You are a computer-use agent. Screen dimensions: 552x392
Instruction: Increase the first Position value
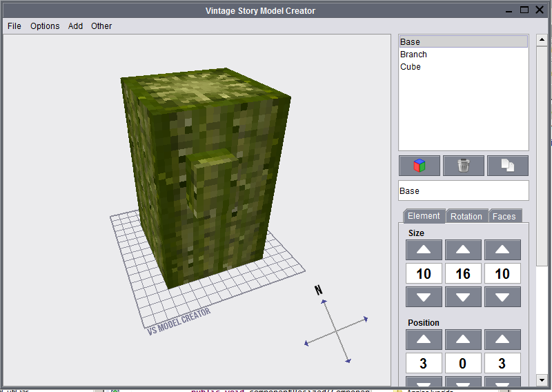(x=424, y=340)
